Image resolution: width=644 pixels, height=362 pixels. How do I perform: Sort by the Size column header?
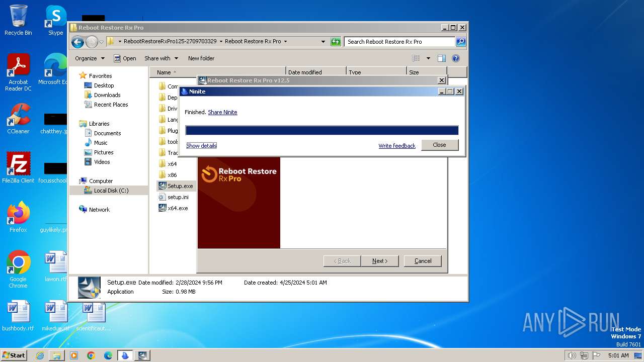426,72
